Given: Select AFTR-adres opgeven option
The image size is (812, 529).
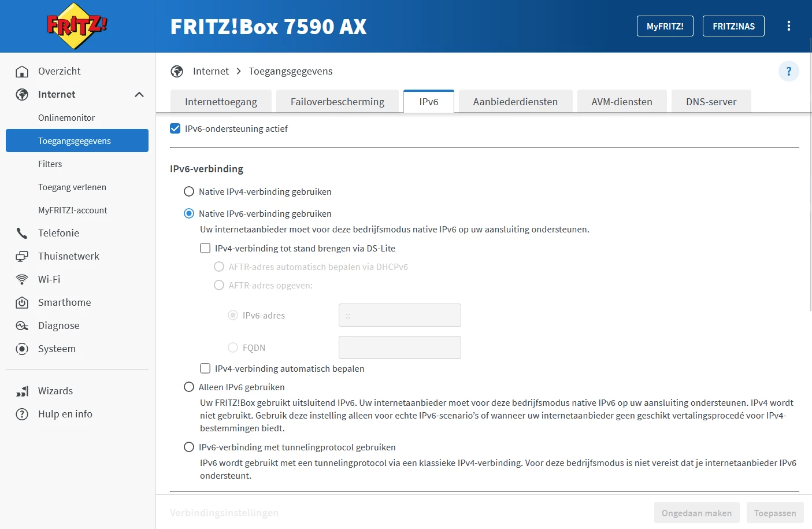Looking at the screenshot, I should pyautogui.click(x=219, y=285).
